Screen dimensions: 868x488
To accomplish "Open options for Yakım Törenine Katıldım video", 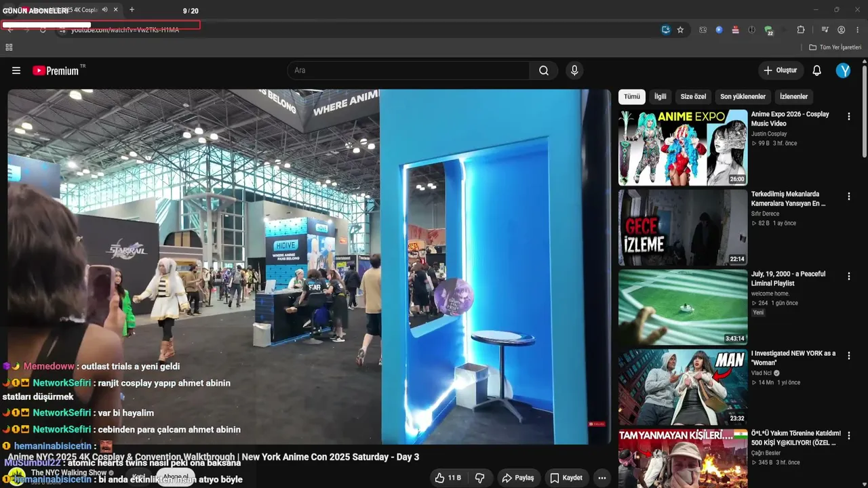I will pyautogui.click(x=848, y=436).
